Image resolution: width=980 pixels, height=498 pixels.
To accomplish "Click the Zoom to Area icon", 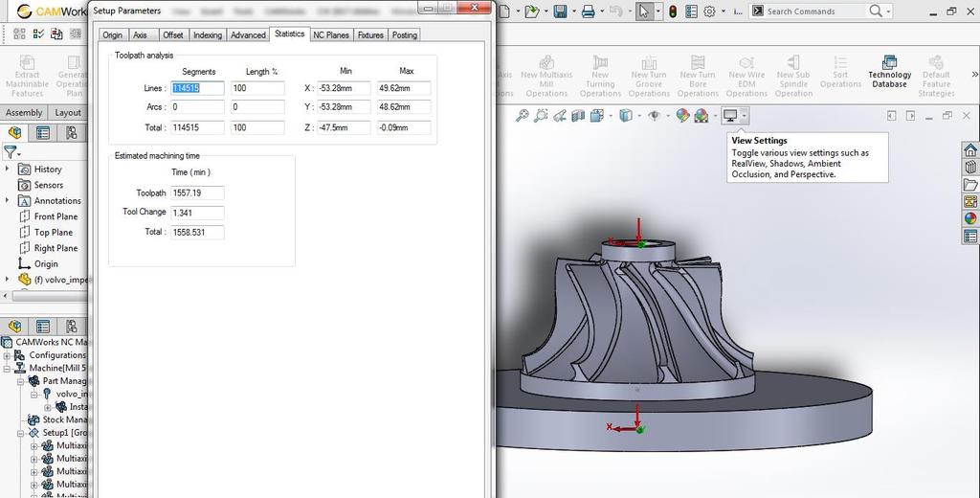I will pos(542,116).
